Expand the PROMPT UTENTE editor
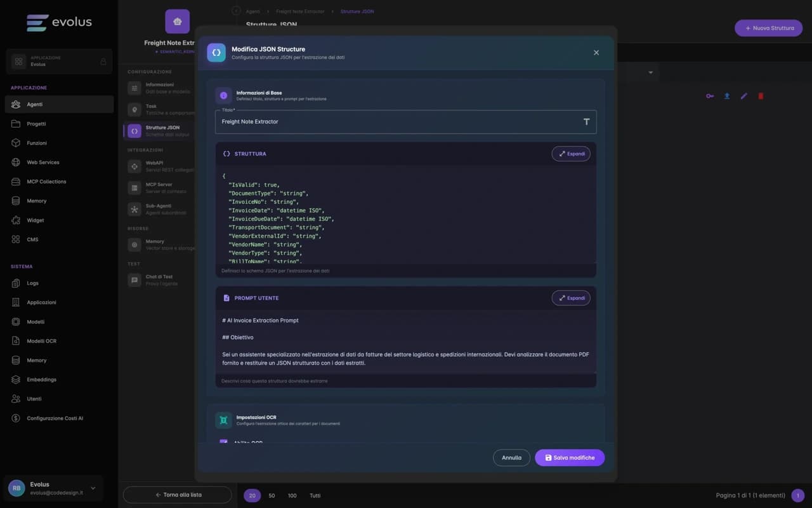 [571, 298]
